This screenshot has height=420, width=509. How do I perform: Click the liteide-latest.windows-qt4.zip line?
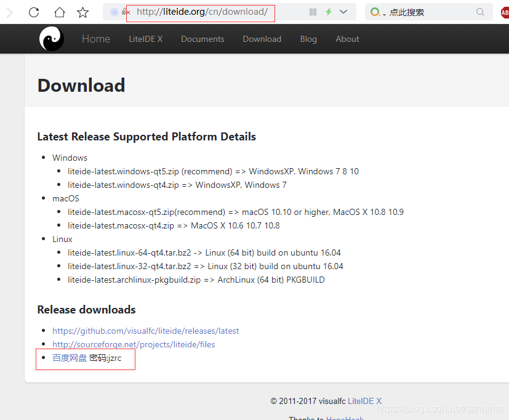[177, 185]
